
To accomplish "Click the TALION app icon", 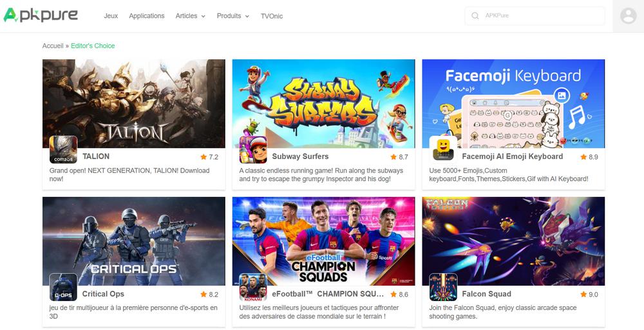I will (x=63, y=150).
